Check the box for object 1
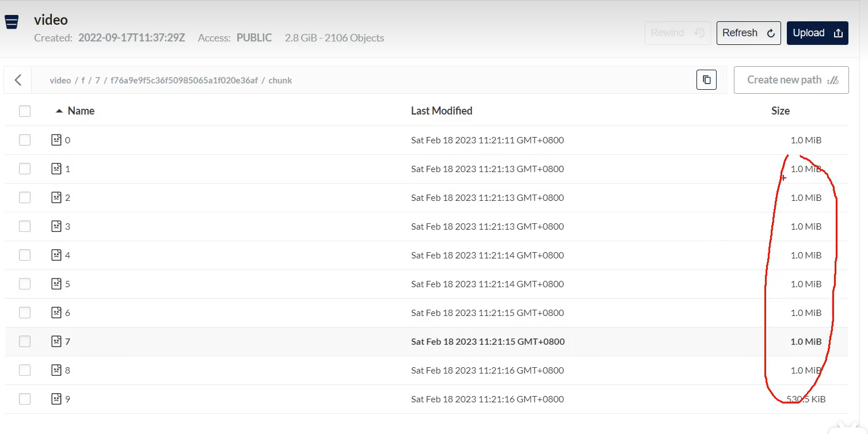This screenshot has height=434, width=868. click(x=25, y=169)
